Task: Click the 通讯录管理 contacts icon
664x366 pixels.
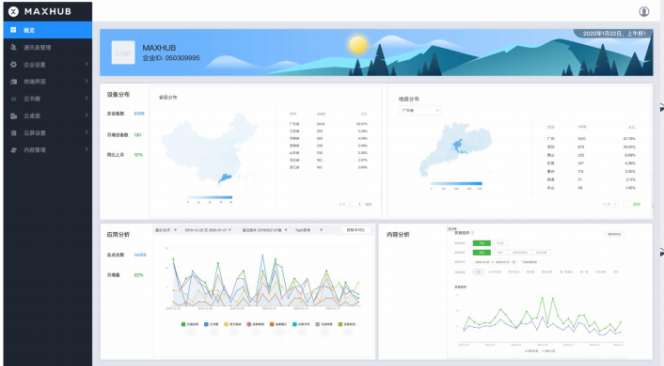Action: (x=14, y=47)
